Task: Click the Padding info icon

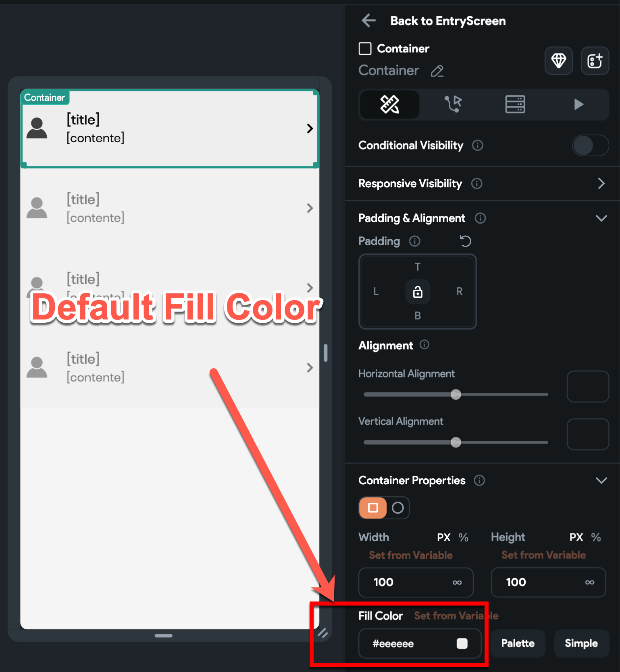Action: coord(415,241)
